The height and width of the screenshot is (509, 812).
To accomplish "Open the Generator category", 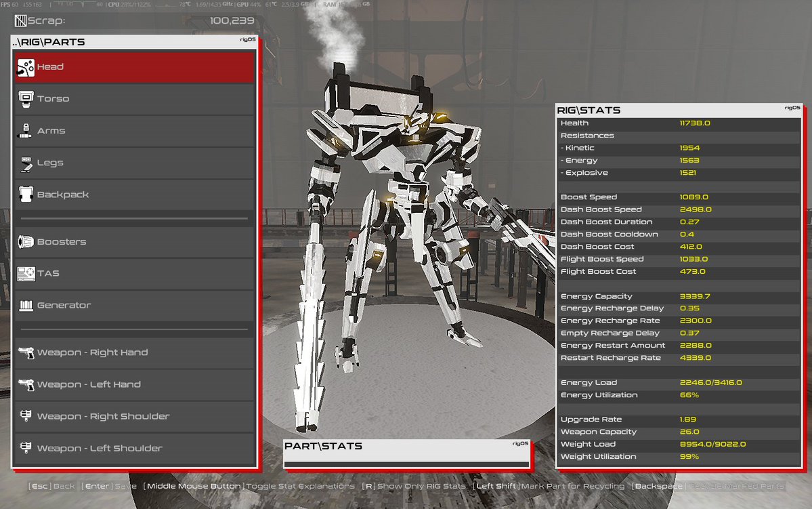I will 135,306.
